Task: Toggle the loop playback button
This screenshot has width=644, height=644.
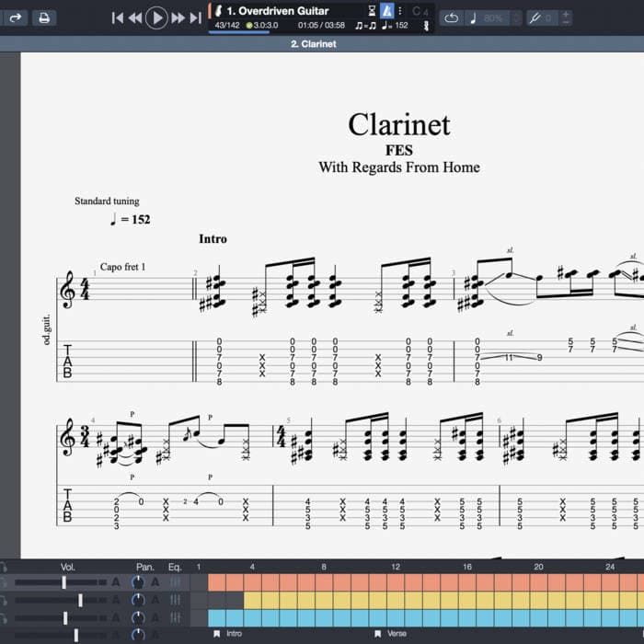Action: [452, 18]
